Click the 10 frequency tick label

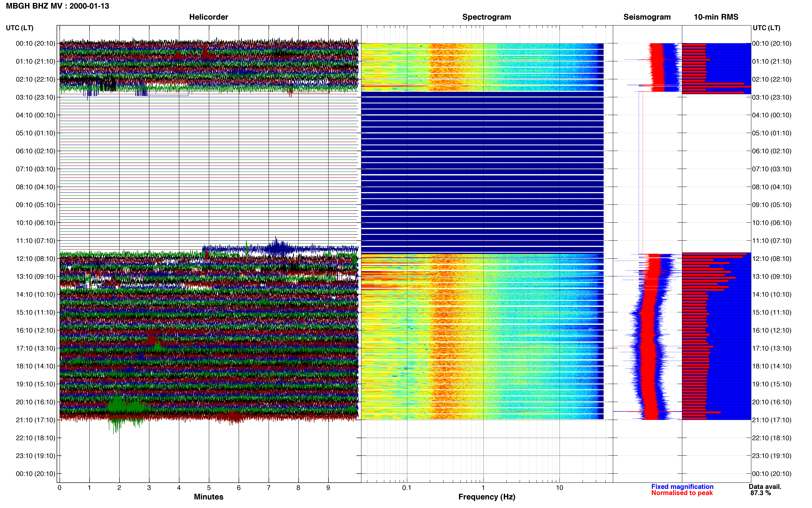559,487
